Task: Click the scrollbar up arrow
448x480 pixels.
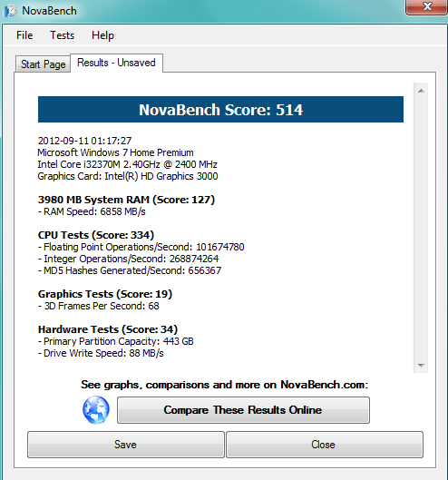Action: click(x=421, y=91)
